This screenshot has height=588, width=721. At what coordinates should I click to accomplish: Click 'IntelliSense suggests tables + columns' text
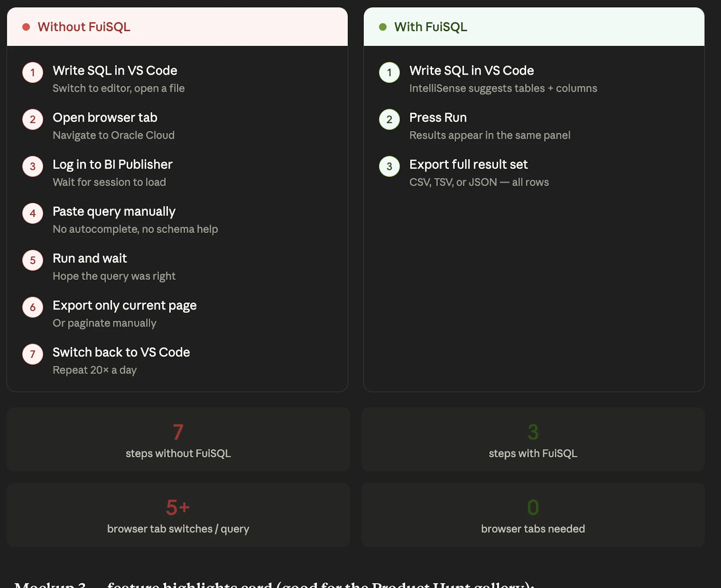pos(503,88)
